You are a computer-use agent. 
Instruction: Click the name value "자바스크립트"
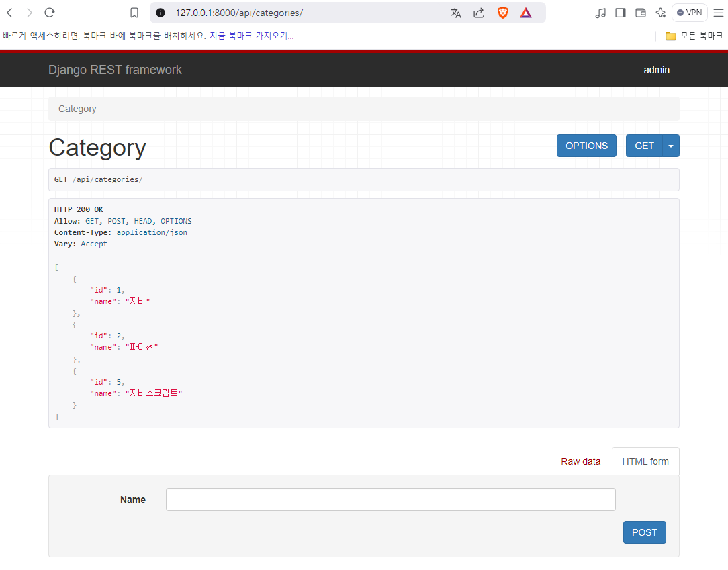click(154, 393)
